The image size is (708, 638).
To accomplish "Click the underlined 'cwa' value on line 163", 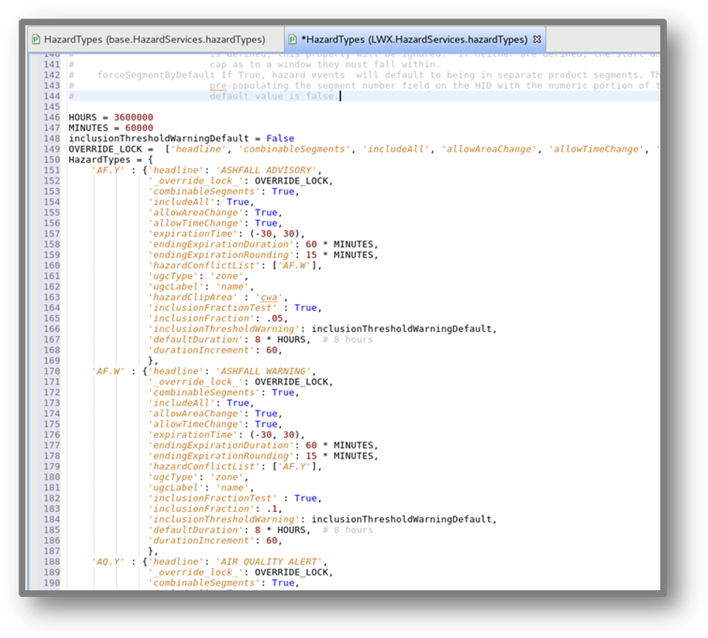I will pos(269,297).
